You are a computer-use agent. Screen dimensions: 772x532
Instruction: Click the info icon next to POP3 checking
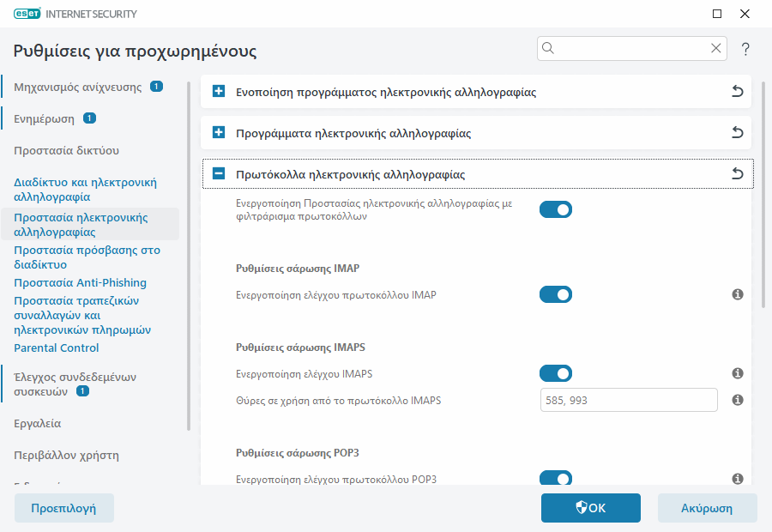pos(738,479)
